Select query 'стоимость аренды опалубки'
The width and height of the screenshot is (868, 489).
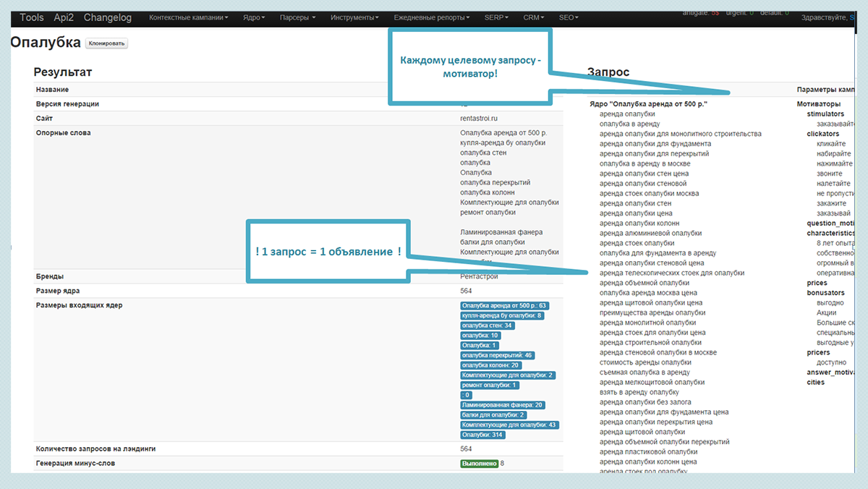pos(645,362)
